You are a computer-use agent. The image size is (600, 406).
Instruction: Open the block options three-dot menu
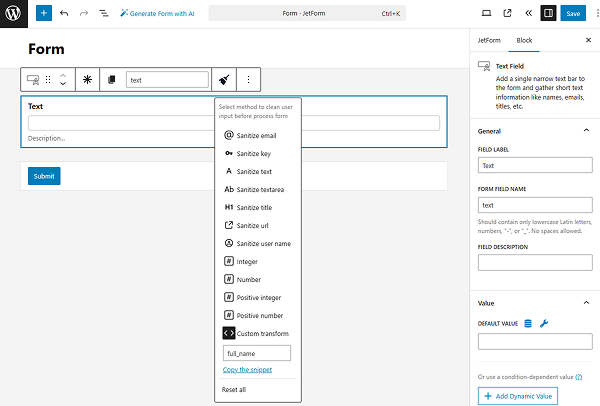(x=248, y=80)
